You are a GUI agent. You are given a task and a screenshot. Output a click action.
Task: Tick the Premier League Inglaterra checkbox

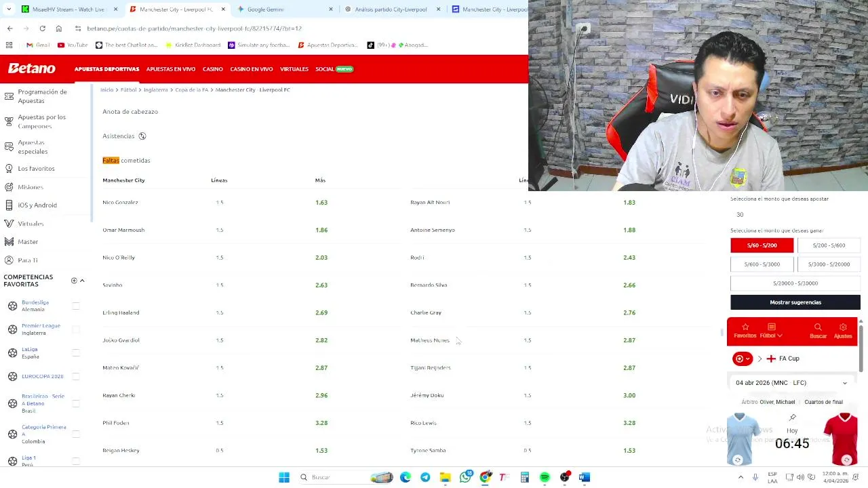point(76,329)
